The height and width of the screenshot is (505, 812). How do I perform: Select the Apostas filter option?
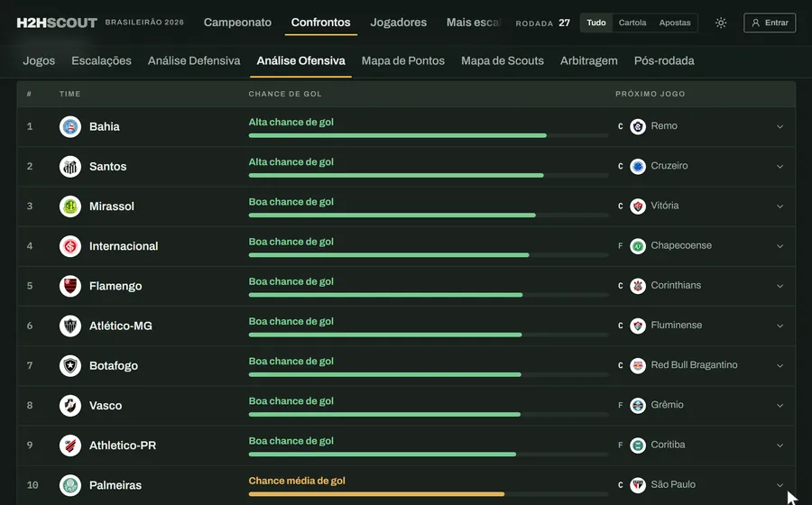(x=675, y=23)
